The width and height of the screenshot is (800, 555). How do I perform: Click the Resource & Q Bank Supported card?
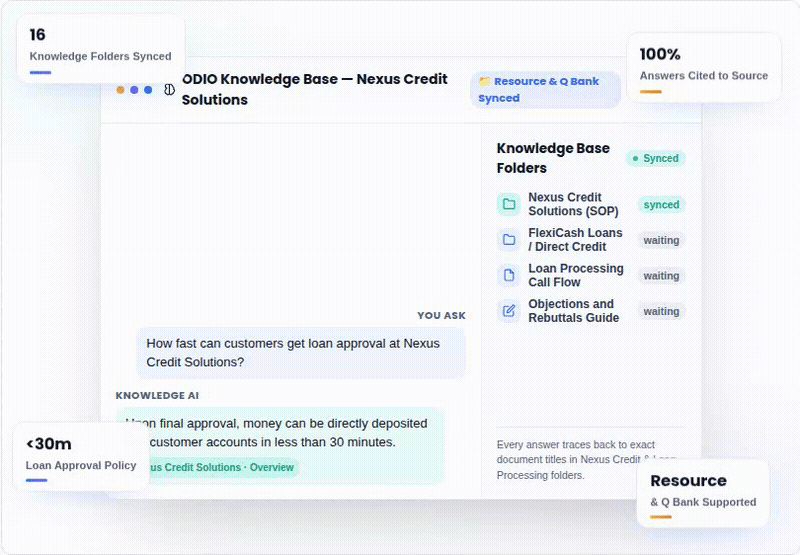pyautogui.click(x=703, y=494)
